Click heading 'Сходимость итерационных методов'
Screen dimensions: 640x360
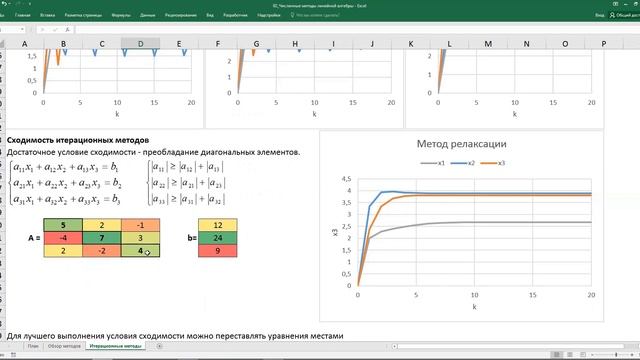(x=78, y=140)
